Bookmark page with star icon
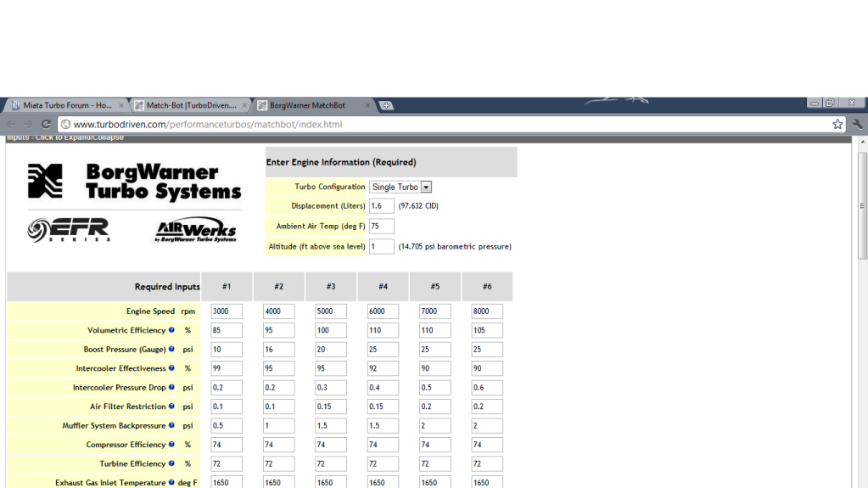 pyautogui.click(x=837, y=124)
